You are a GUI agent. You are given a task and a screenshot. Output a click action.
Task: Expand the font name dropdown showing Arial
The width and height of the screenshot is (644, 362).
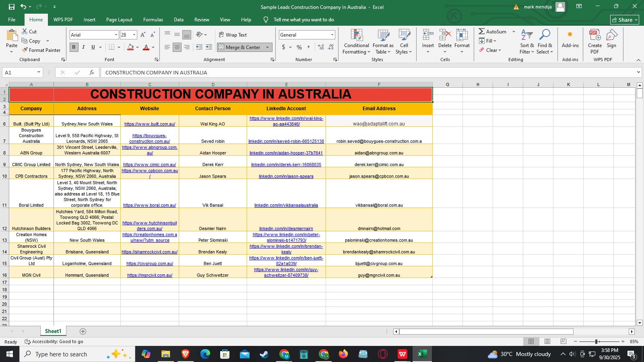click(116, 35)
